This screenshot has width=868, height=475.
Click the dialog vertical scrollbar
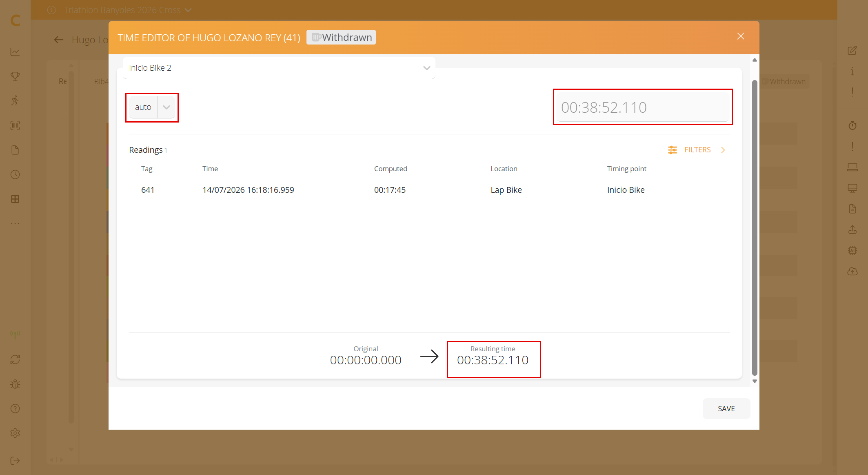[x=755, y=227]
